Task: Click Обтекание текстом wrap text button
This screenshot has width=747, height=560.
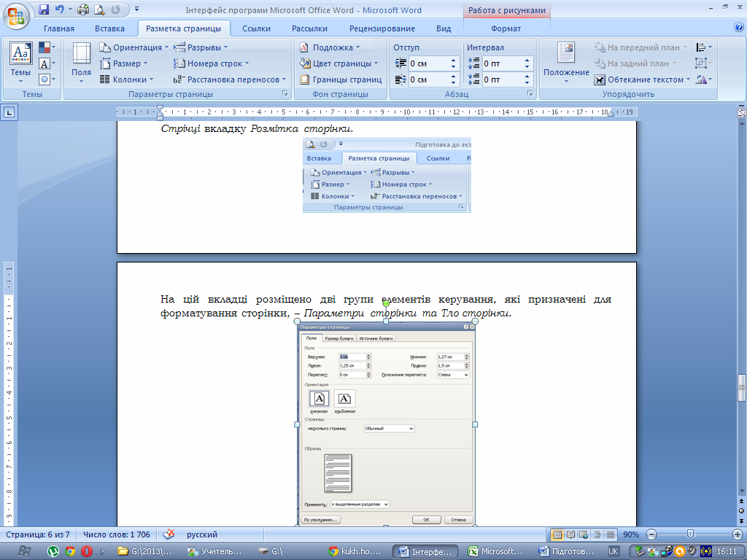Action: click(642, 79)
